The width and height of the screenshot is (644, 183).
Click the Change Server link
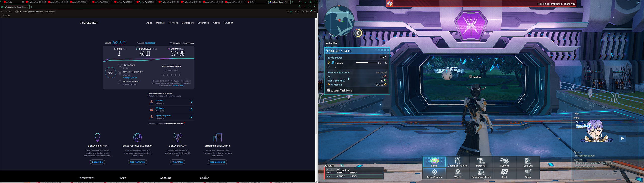point(130,78)
